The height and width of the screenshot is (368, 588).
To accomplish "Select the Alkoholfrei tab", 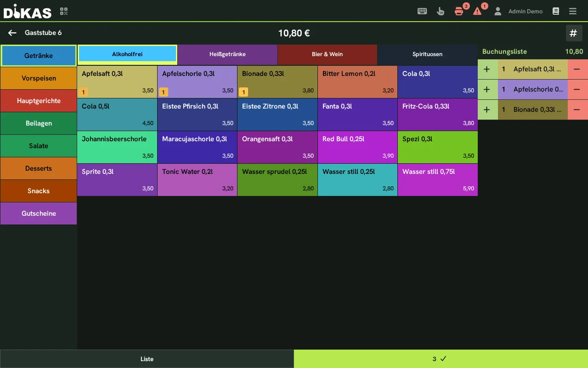I will coord(127,54).
